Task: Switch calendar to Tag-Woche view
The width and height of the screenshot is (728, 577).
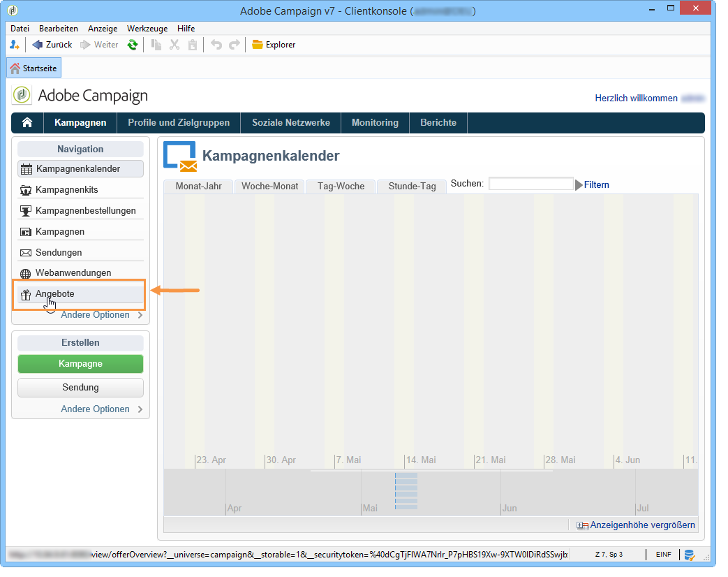Action: (x=341, y=187)
